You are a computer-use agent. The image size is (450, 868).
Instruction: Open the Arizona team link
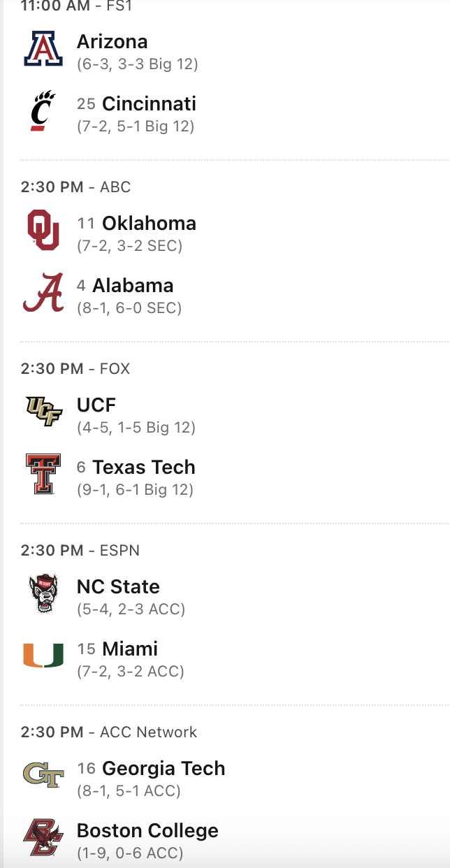[112, 42]
